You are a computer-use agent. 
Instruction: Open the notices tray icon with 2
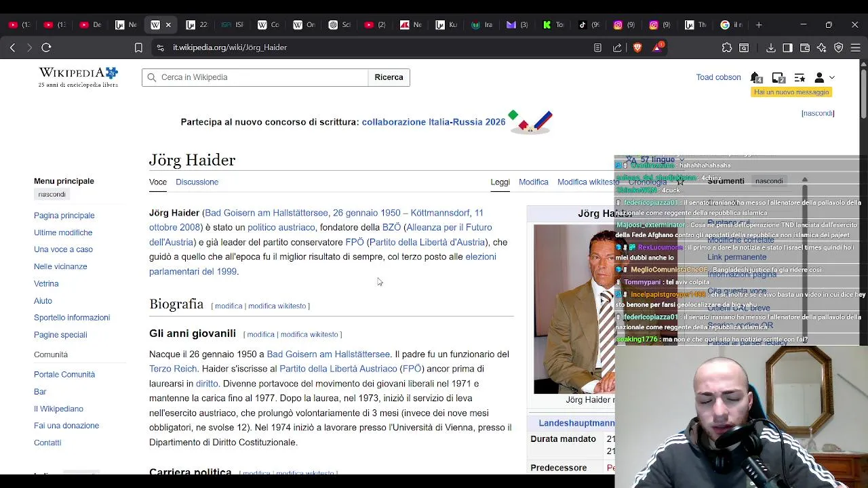pos(778,77)
